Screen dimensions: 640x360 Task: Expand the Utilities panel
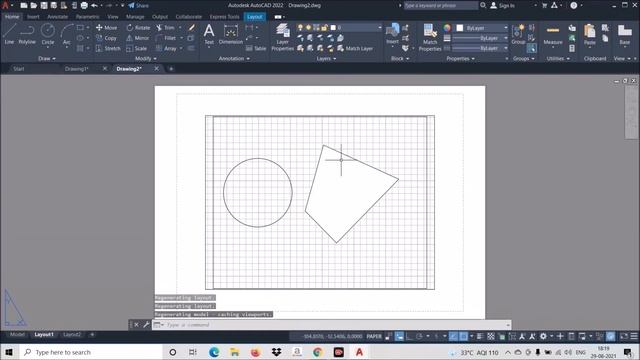[x=558, y=58]
